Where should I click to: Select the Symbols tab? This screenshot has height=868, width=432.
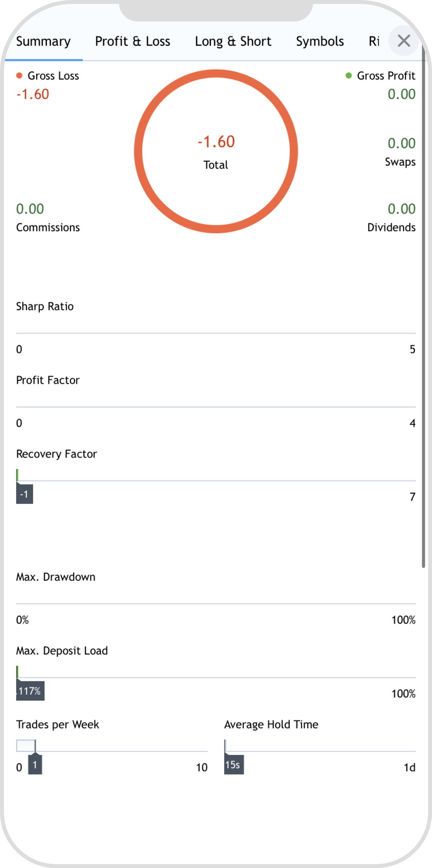[x=320, y=41]
